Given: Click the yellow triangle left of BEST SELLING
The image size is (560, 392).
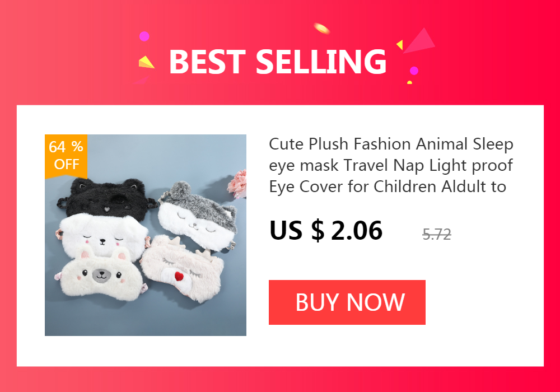Looking at the screenshot, I should [x=146, y=62].
